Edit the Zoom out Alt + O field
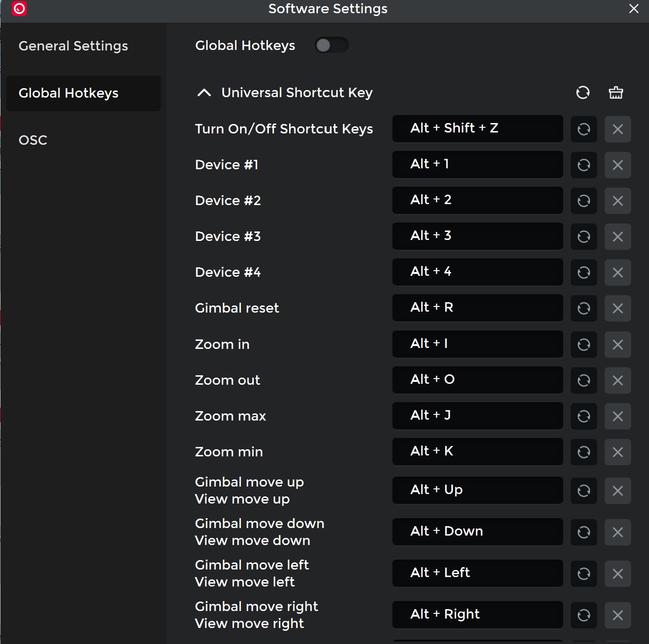Screen dimensions: 649x644 coord(477,380)
